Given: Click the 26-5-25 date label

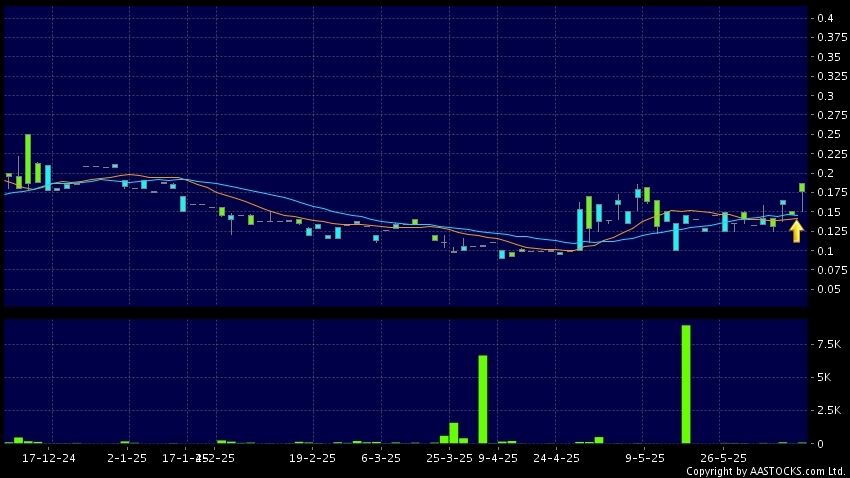Looking at the screenshot, I should click(x=723, y=458).
